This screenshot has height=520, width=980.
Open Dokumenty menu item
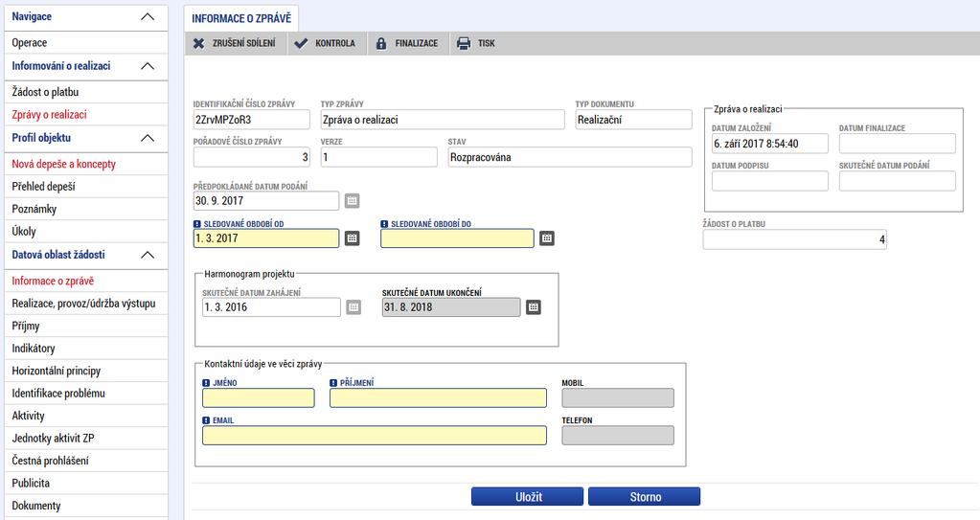(x=86, y=506)
